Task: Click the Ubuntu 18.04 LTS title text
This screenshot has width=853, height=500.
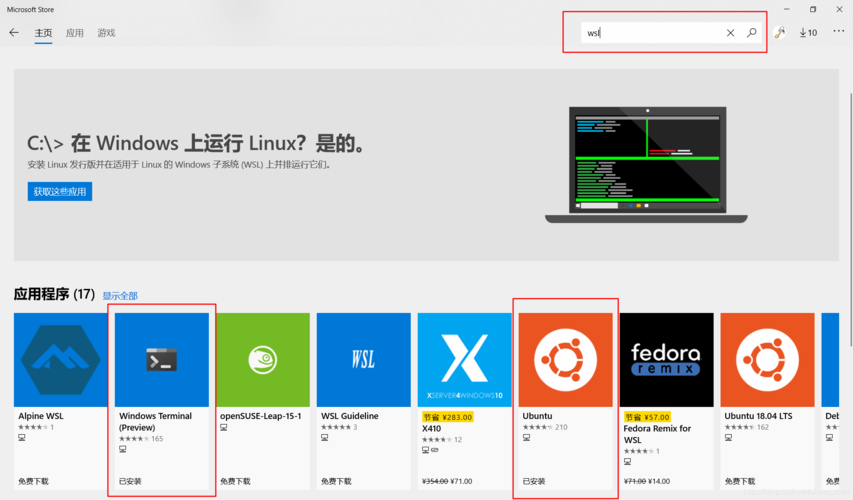Action: point(758,416)
